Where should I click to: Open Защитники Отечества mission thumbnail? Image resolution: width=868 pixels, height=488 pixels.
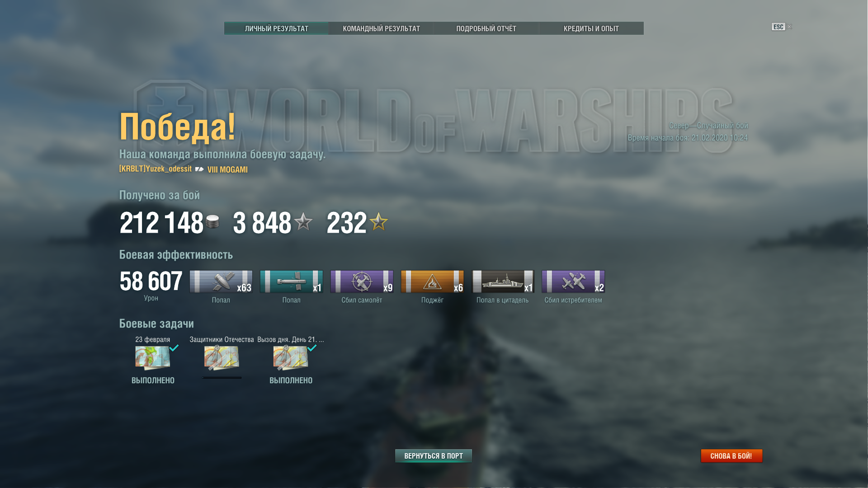222,358
